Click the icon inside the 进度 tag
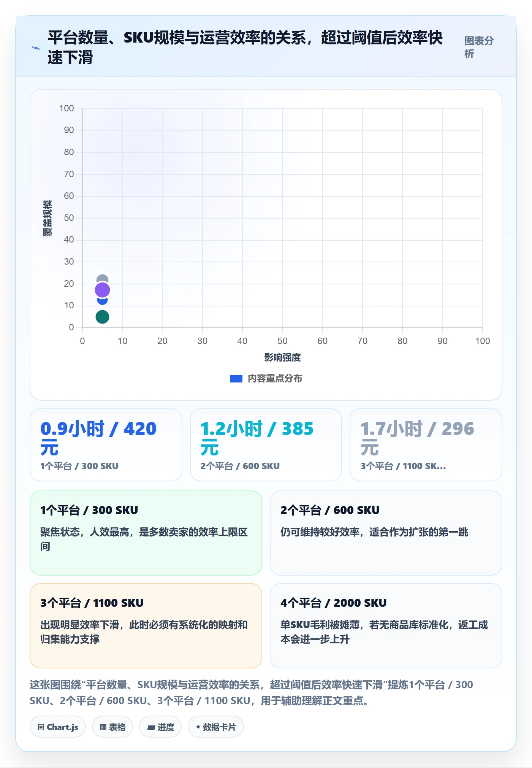 point(151,727)
